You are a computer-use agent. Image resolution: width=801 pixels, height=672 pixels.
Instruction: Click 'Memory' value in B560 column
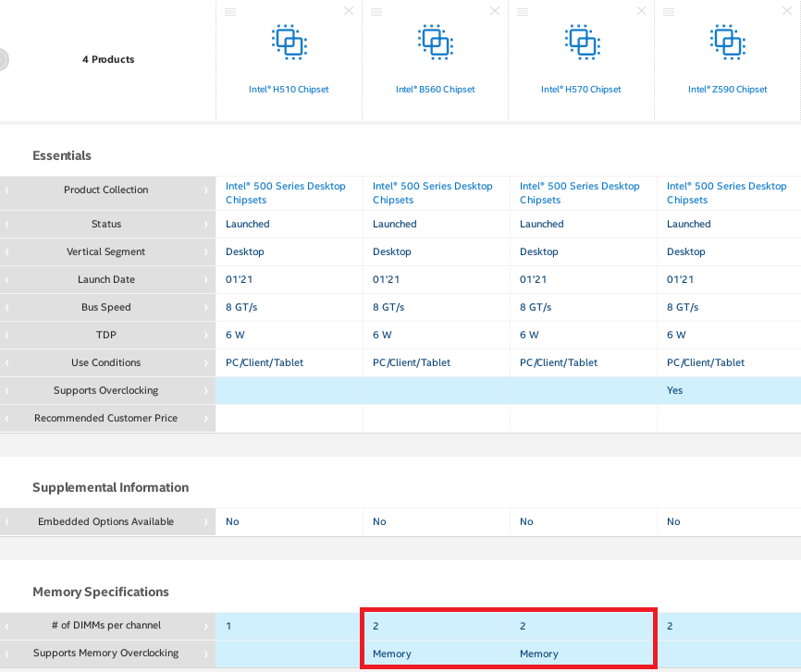tap(392, 654)
